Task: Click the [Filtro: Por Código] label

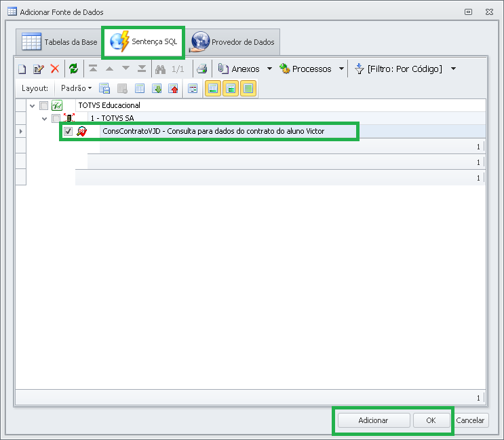Action: point(405,69)
